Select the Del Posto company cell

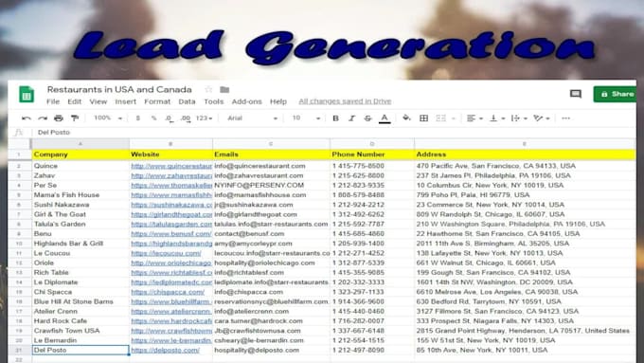click(80, 351)
